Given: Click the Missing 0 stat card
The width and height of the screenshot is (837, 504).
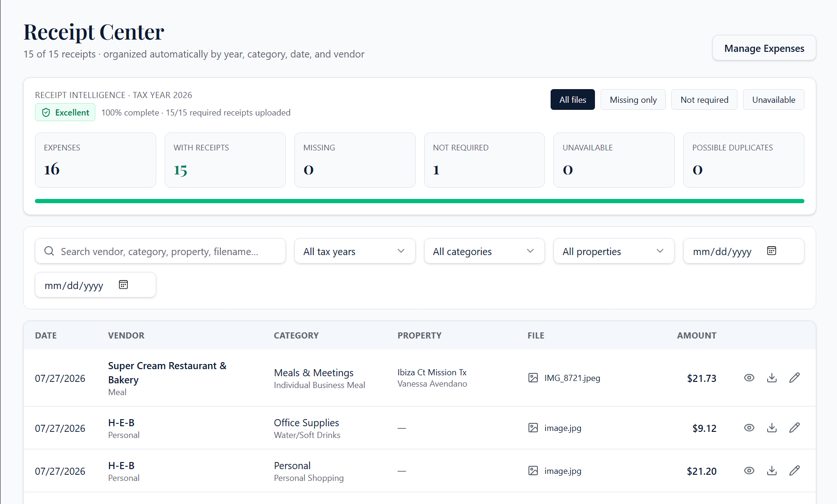Looking at the screenshot, I should pyautogui.click(x=355, y=160).
